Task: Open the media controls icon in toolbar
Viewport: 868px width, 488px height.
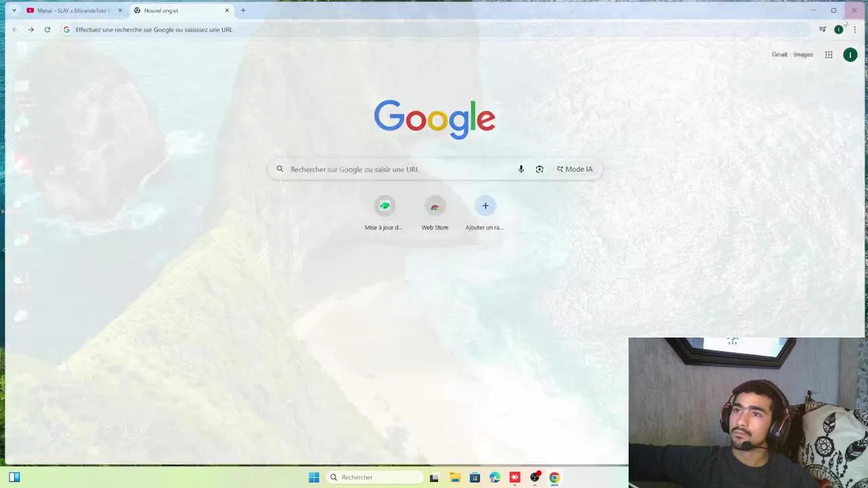Action: (823, 30)
